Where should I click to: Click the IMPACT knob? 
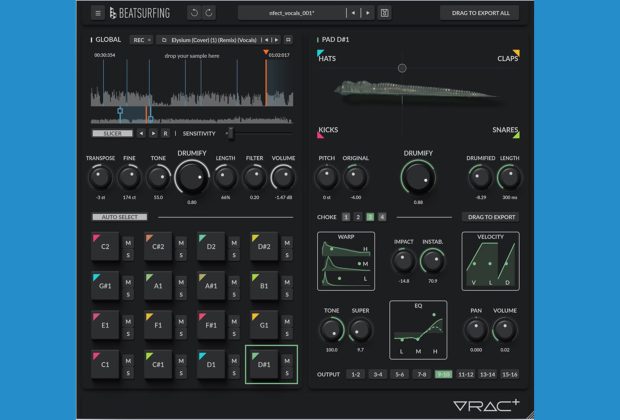(403, 261)
